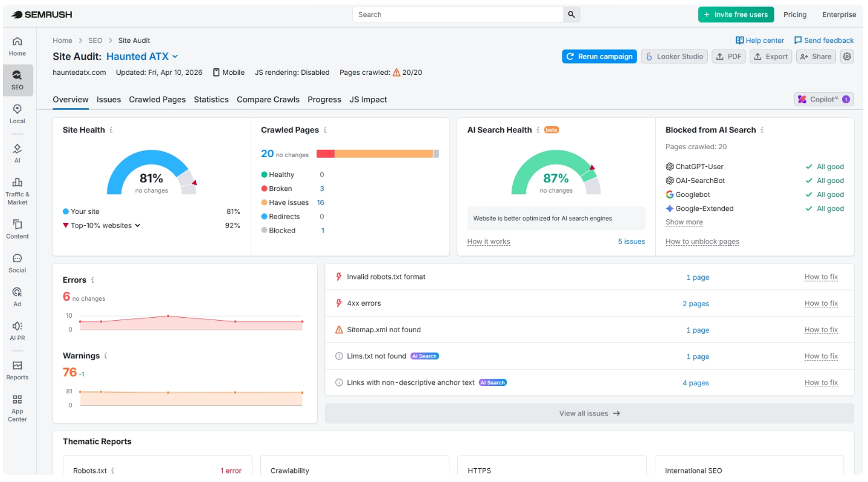Click the PDF export button
The image size is (868, 482).
(x=728, y=56)
